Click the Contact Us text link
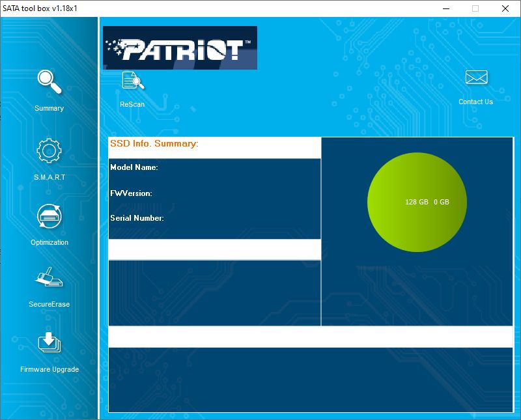The image size is (521, 420). pyautogui.click(x=476, y=102)
